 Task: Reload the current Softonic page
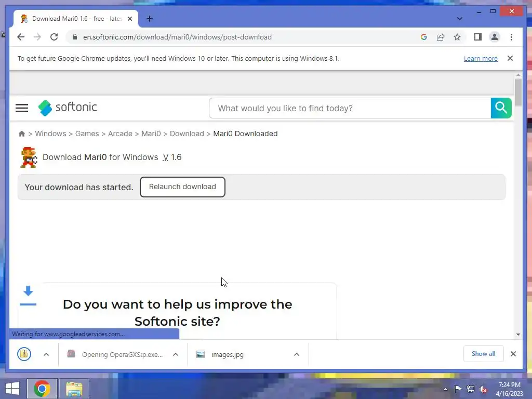click(x=54, y=37)
